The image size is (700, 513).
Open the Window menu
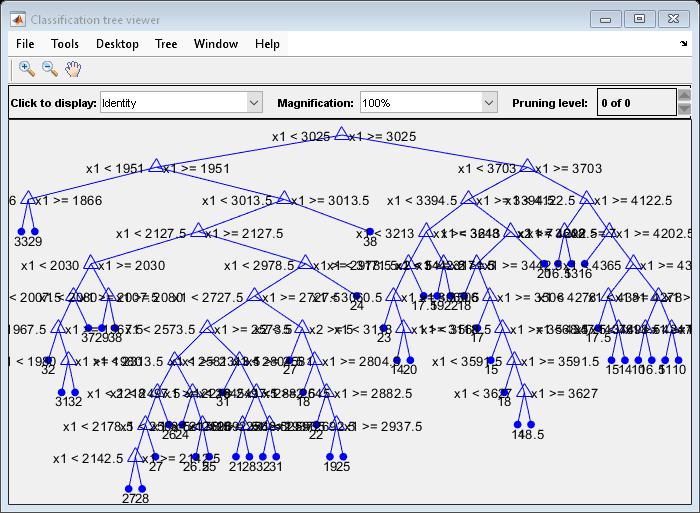[216, 44]
